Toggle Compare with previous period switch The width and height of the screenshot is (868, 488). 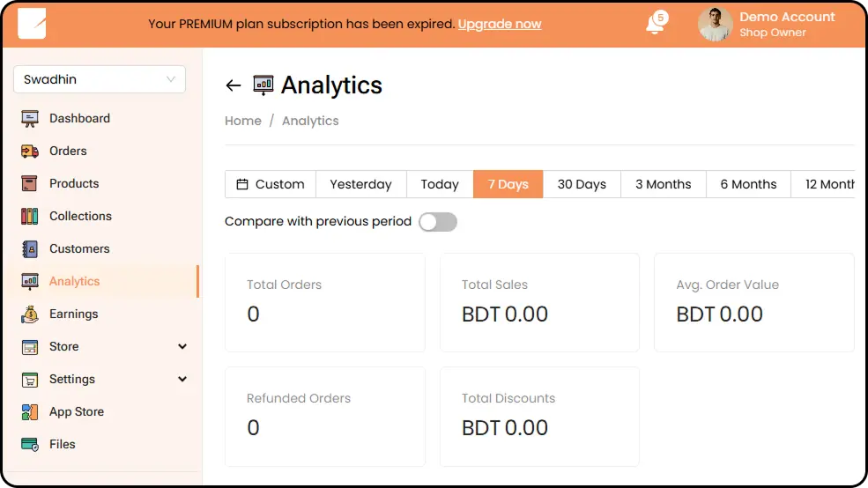coord(438,222)
